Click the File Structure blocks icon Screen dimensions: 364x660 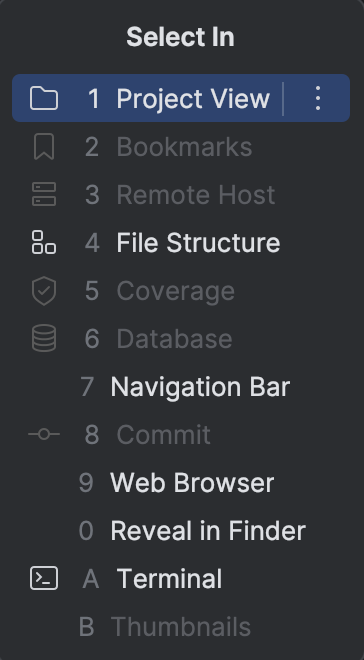44,242
